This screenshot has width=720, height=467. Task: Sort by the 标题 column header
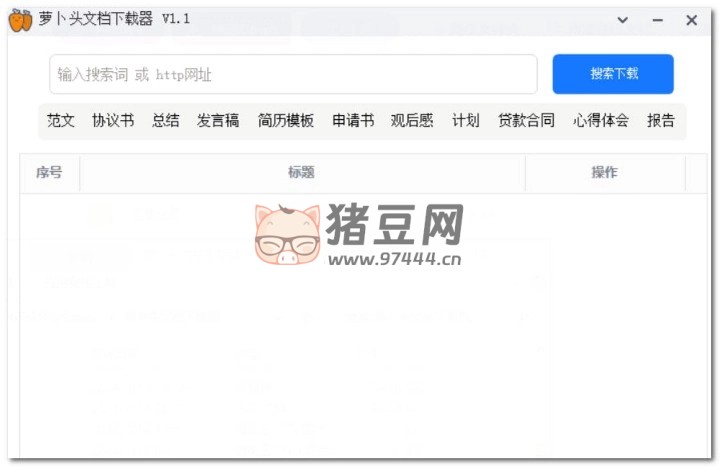(x=301, y=172)
